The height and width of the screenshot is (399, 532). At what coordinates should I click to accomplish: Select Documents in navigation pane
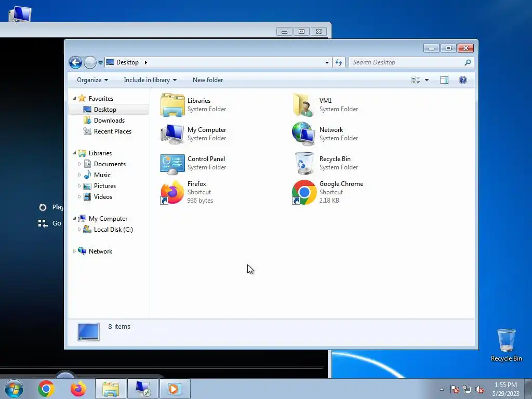(x=110, y=164)
